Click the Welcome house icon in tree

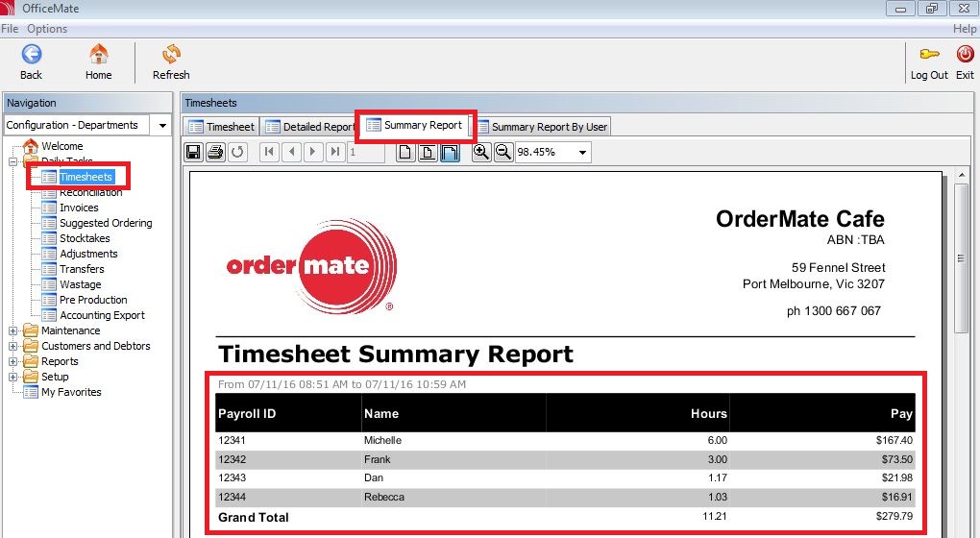point(30,146)
